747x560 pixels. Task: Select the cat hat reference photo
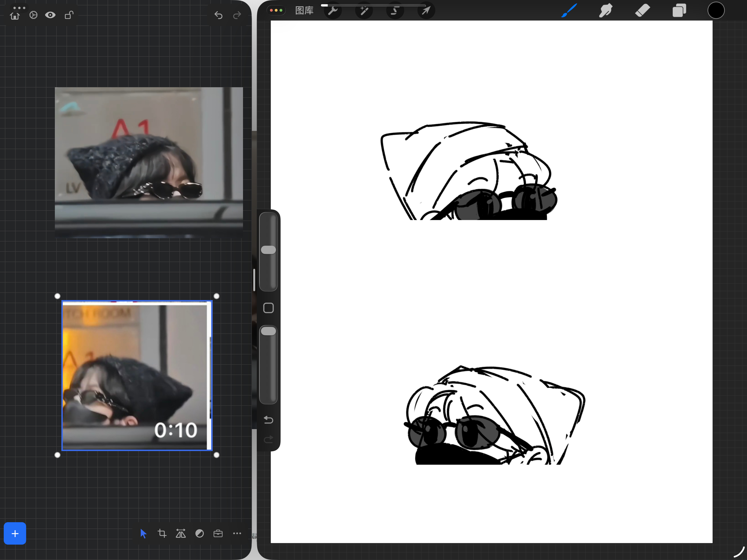point(149,163)
